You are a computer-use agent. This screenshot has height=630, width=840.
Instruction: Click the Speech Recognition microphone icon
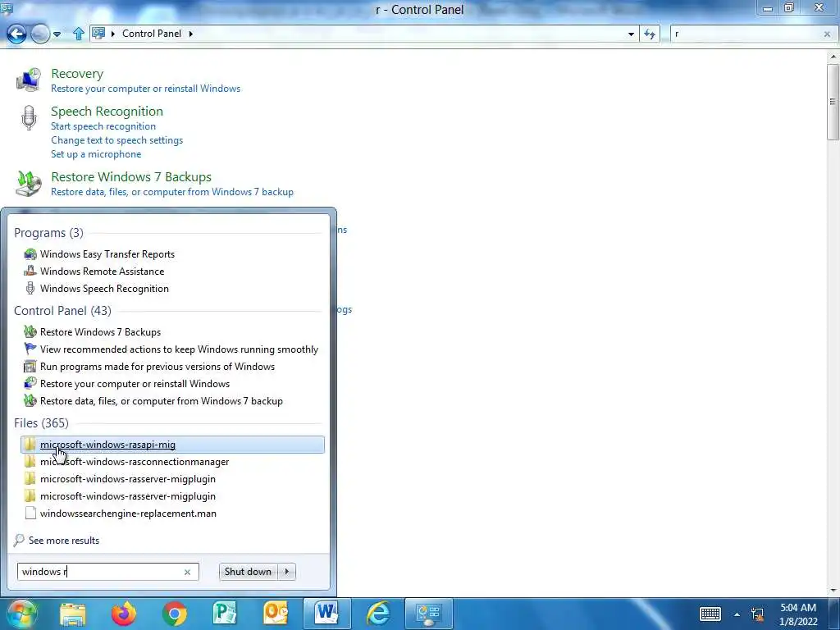coord(29,118)
